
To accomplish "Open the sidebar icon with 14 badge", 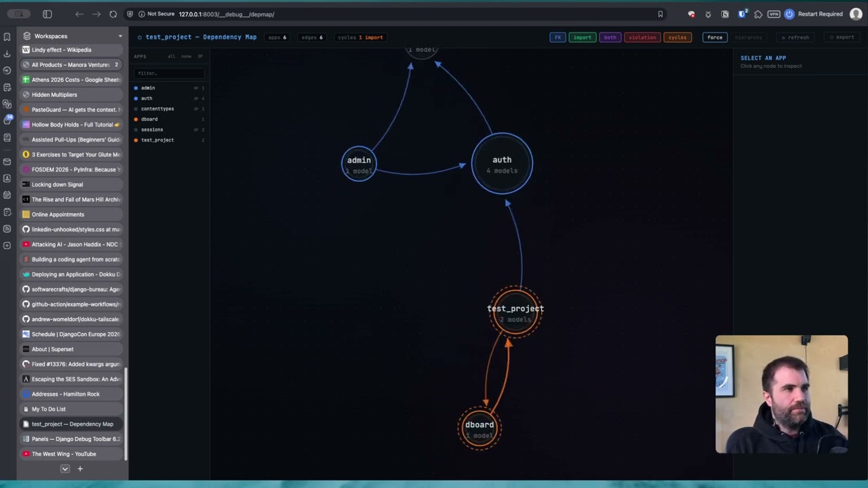I will 7,120.
